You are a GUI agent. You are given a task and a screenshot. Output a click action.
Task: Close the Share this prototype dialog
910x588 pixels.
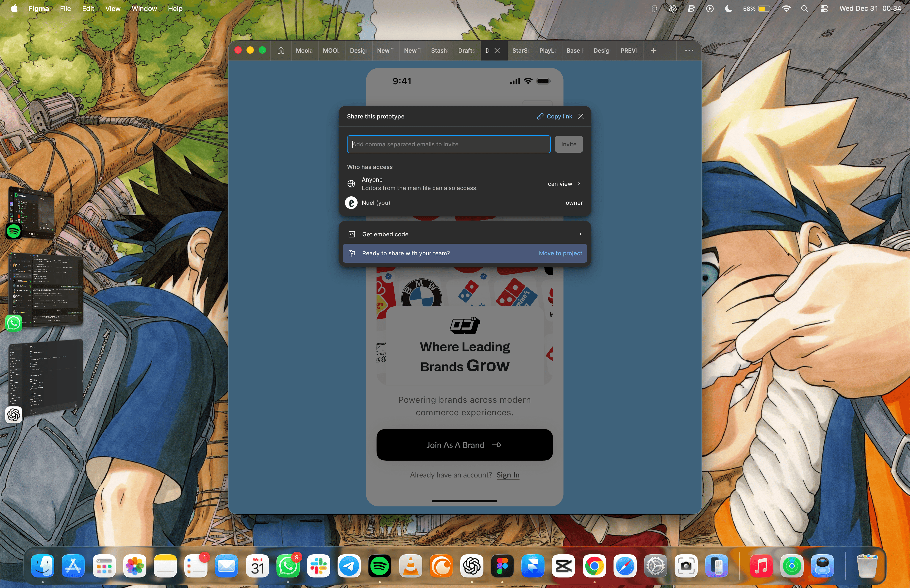coord(580,116)
